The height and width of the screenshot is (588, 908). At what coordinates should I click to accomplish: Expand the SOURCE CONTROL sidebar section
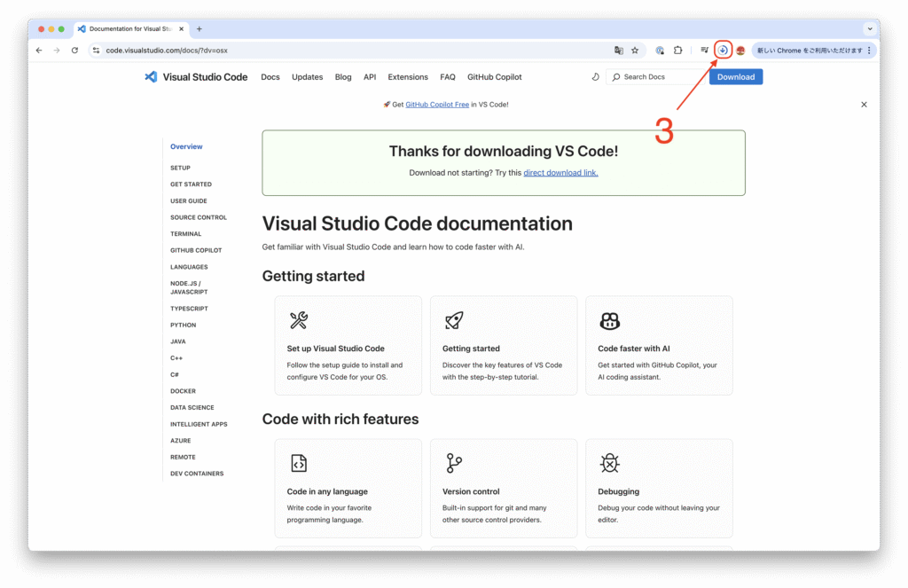[199, 217]
